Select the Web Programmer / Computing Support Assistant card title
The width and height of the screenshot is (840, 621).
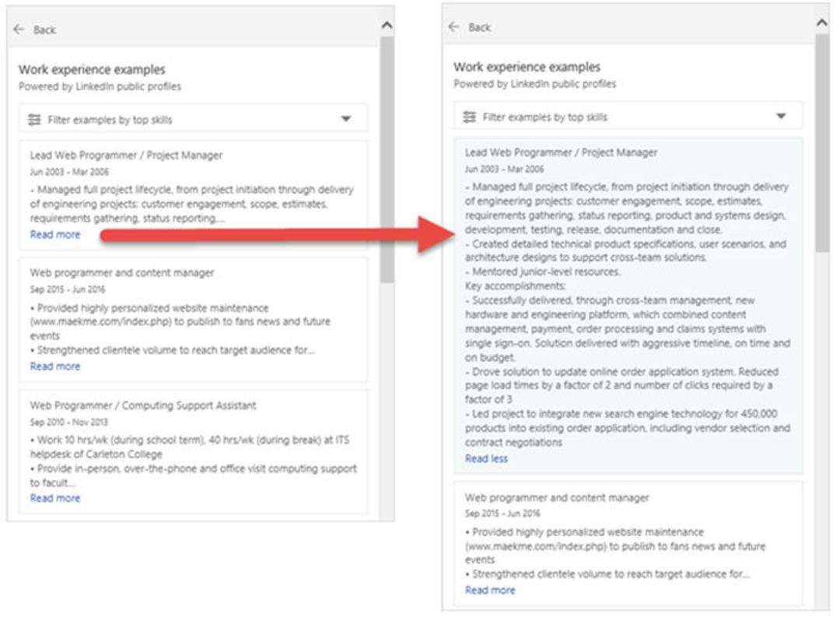143,405
